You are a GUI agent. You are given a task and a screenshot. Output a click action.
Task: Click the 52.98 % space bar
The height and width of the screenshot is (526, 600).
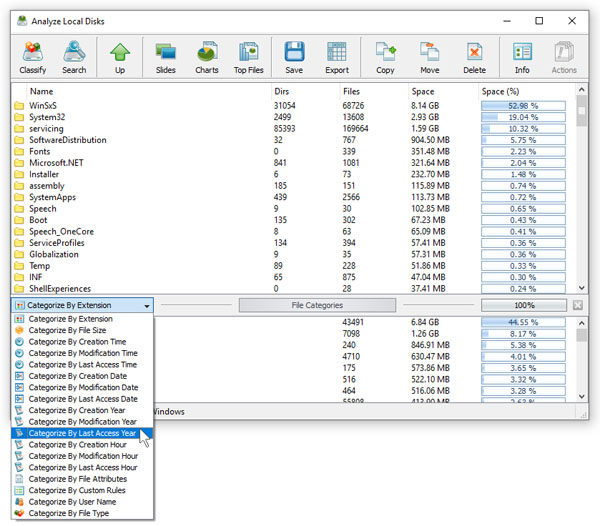(523, 106)
